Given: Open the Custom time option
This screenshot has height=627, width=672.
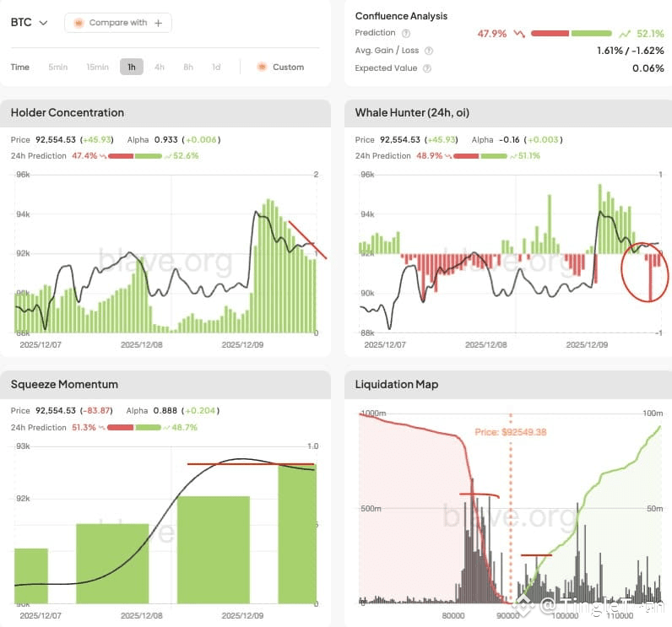Looking at the screenshot, I should pos(280,68).
